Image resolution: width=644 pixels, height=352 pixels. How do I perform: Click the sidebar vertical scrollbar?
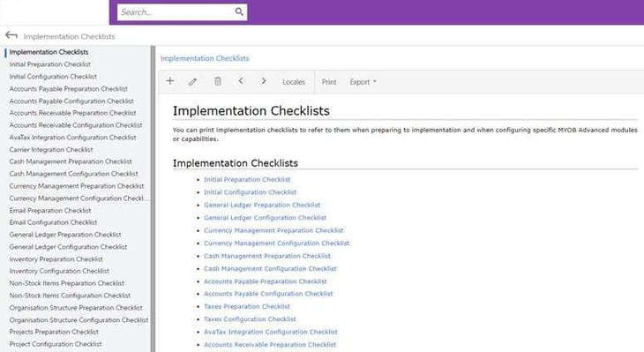click(153, 198)
